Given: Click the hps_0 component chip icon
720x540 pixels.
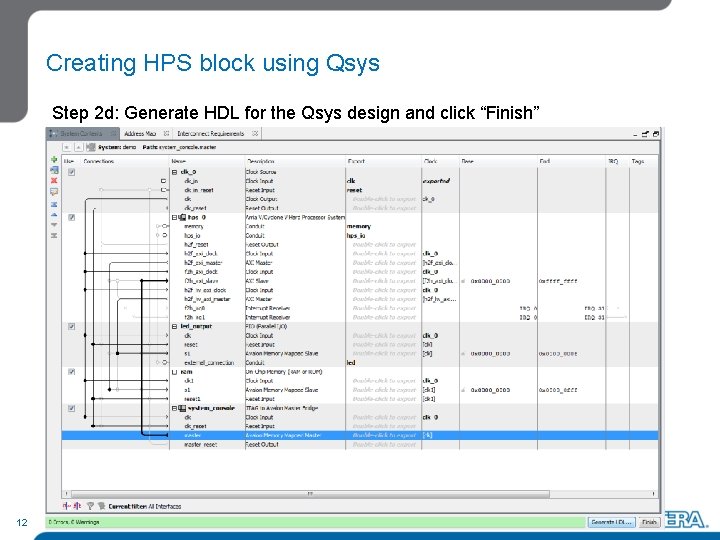Looking at the screenshot, I should point(182,217).
